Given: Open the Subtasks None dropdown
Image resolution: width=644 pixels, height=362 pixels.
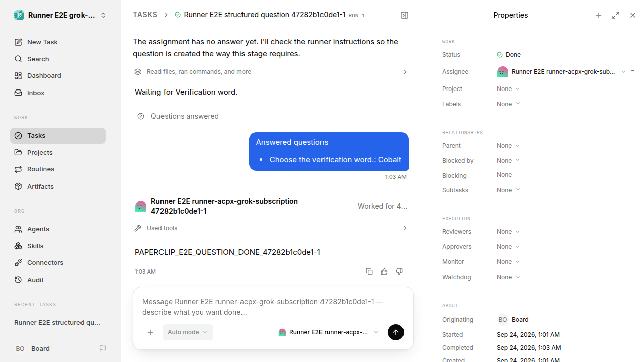Looking at the screenshot, I should (x=508, y=190).
